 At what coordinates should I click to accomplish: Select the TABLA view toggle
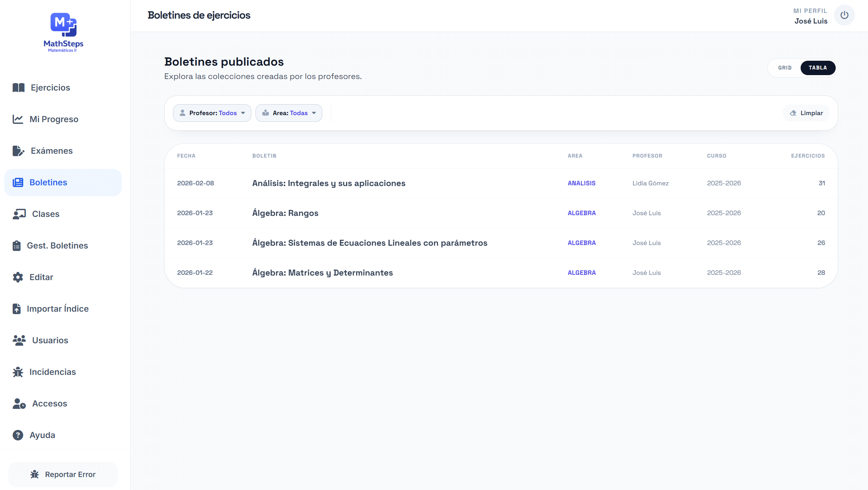[818, 68]
